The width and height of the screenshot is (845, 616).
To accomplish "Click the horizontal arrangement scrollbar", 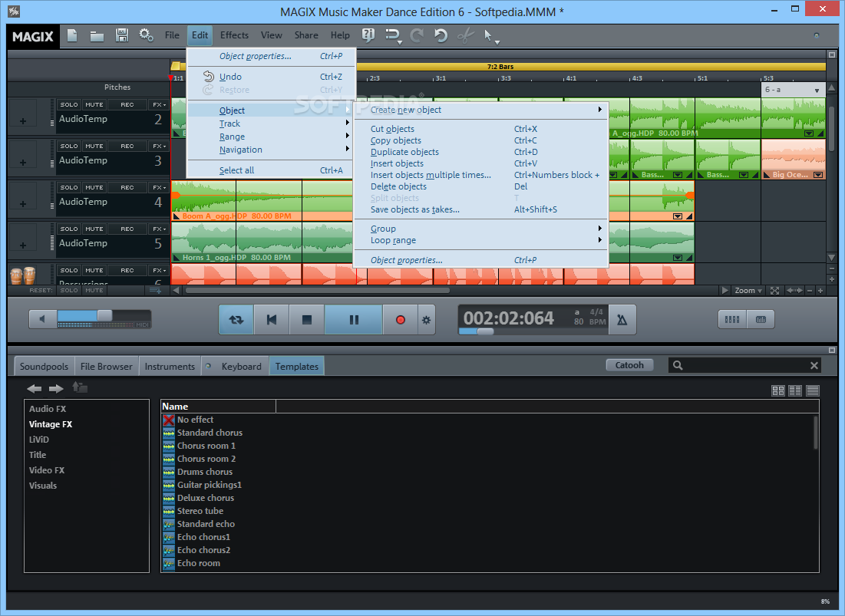I will click(318, 291).
